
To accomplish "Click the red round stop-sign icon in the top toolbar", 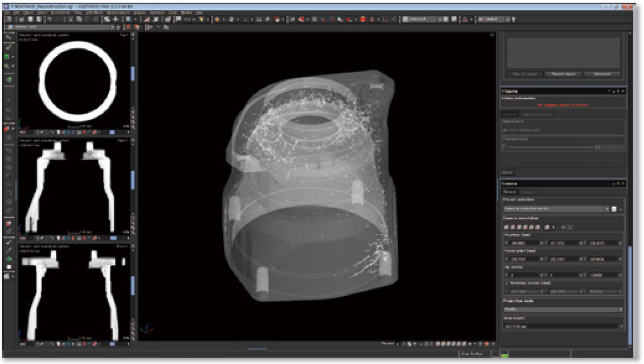I will pyautogui.click(x=363, y=19).
